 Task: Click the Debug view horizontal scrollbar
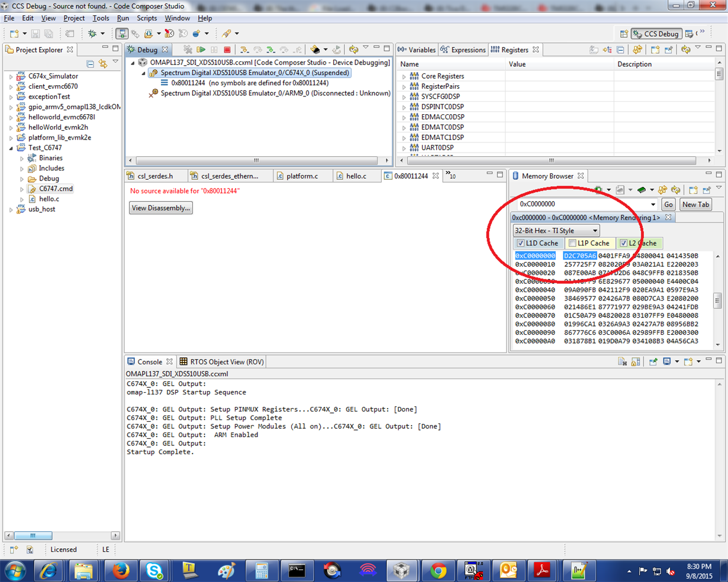click(x=259, y=160)
